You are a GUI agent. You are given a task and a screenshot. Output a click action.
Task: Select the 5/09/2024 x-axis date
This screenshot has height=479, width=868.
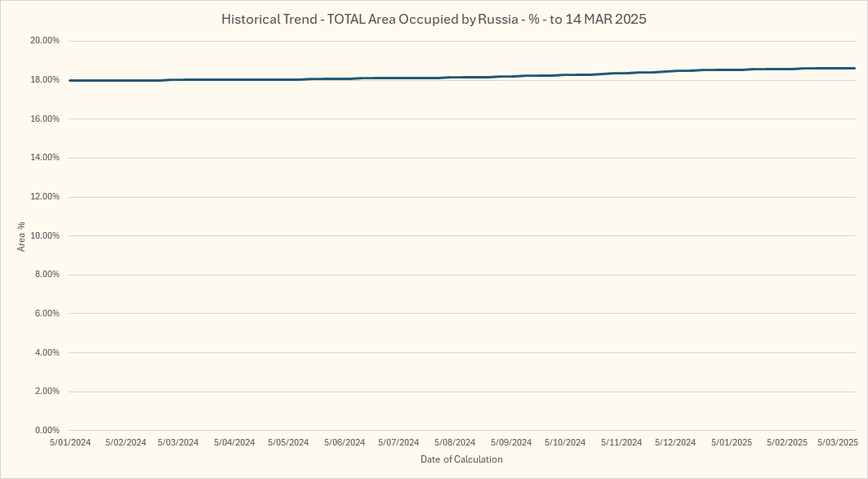510,442
